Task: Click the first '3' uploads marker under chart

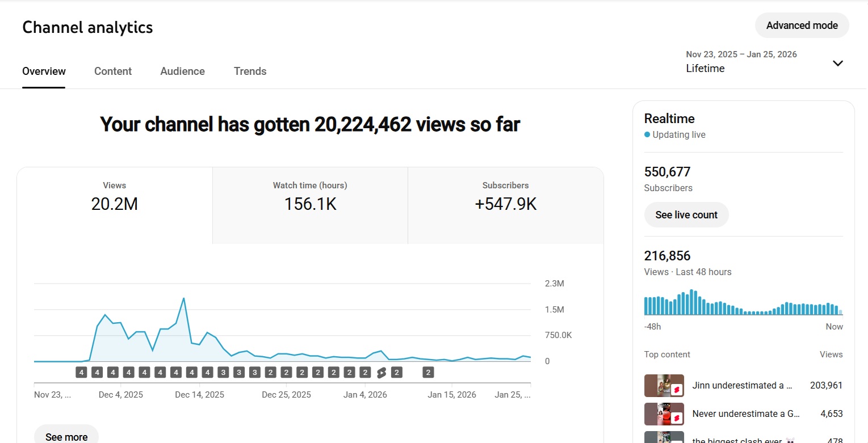Action: pyautogui.click(x=223, y=373)
